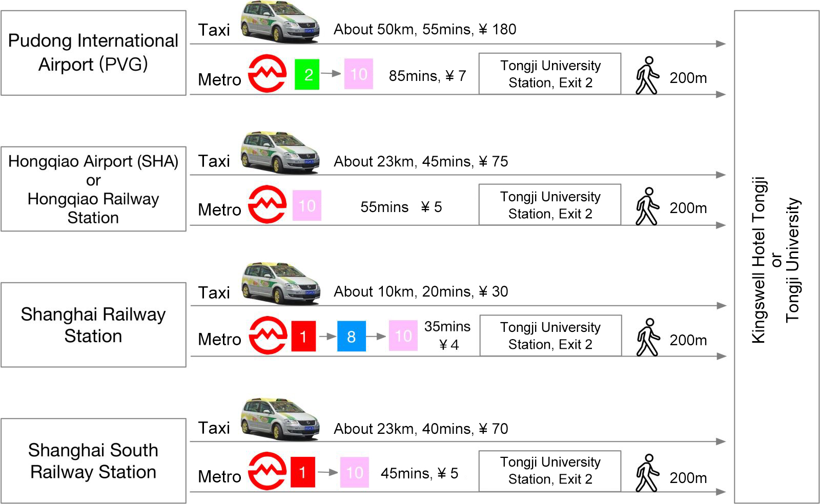Click the '45mins, ¥ 5' metro fare text
This screenshot has width=820, height=504.
[x=419, y=474]
